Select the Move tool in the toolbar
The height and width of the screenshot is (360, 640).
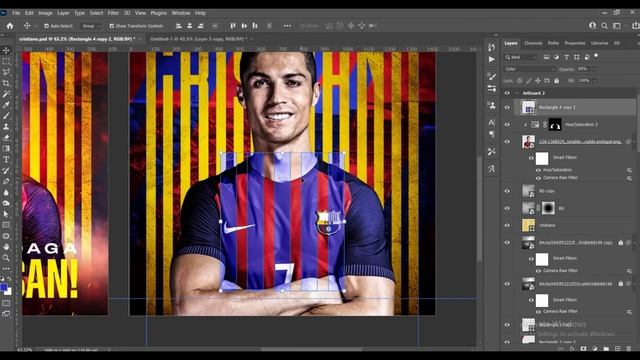tap(6, 50)
